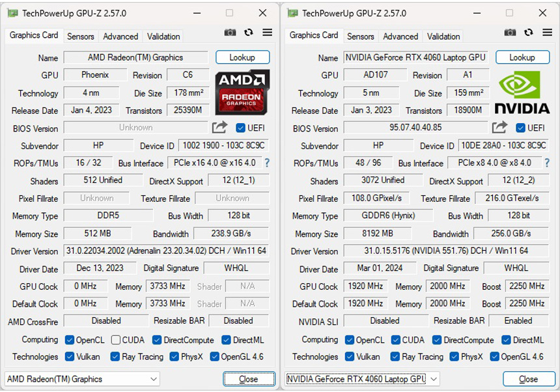Toggle the UEFI checkbox in AMD window
Image resolution: width=560 pixels, height=392 pixels.
[240, 128]
